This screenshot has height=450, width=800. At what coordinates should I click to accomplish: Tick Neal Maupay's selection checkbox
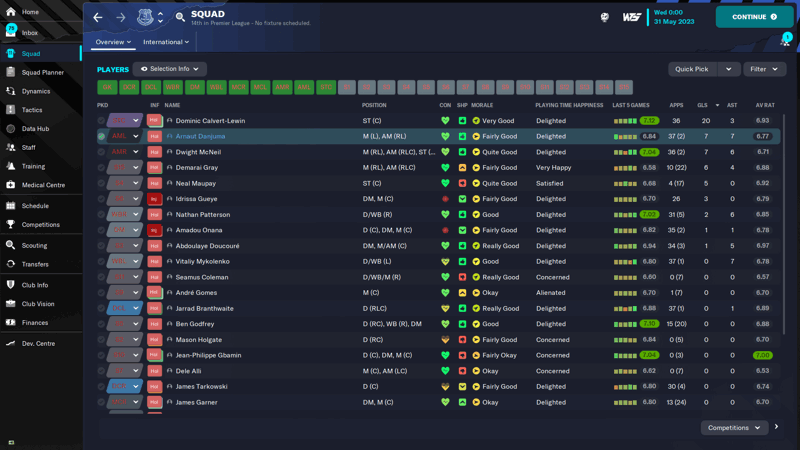coord(101,183)
